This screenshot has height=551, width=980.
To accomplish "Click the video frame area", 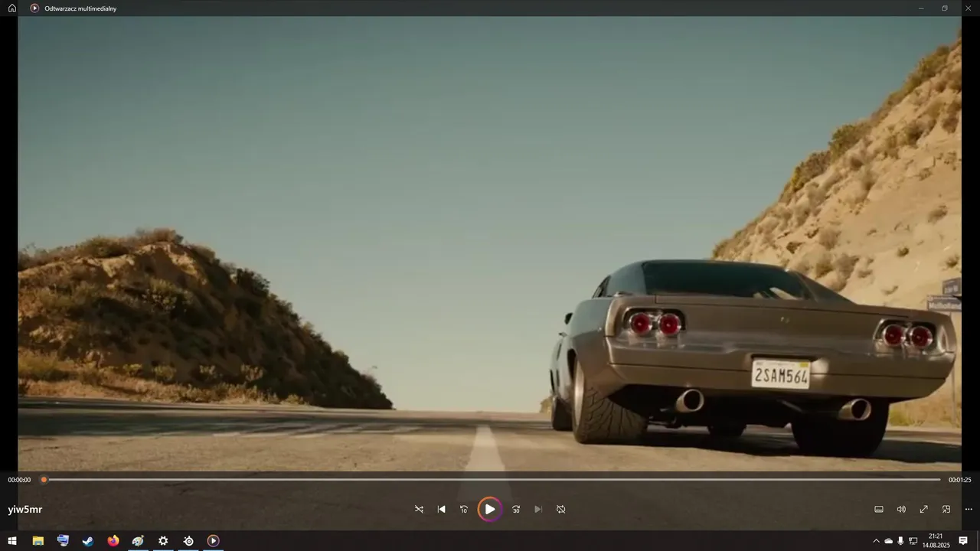I will [x=490, y=243].
